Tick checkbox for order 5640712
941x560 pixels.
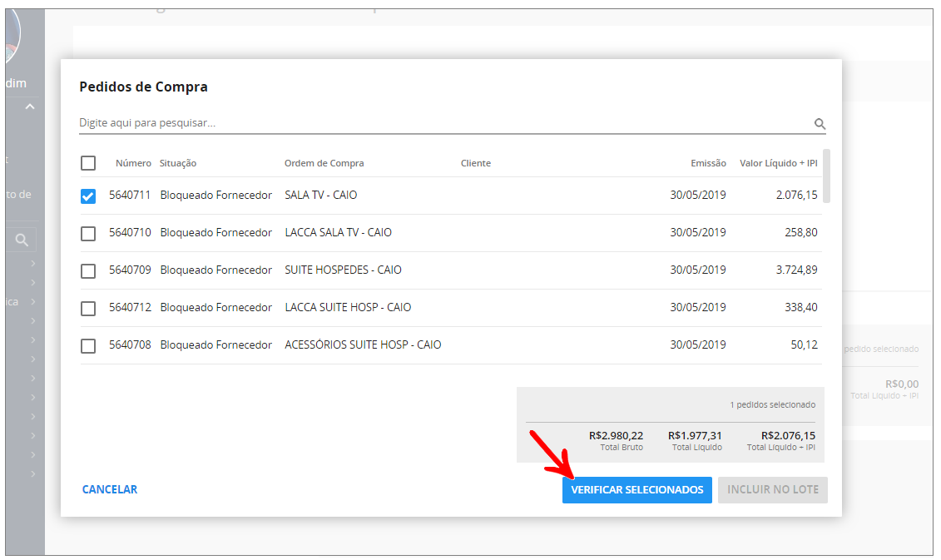(88, 309)
